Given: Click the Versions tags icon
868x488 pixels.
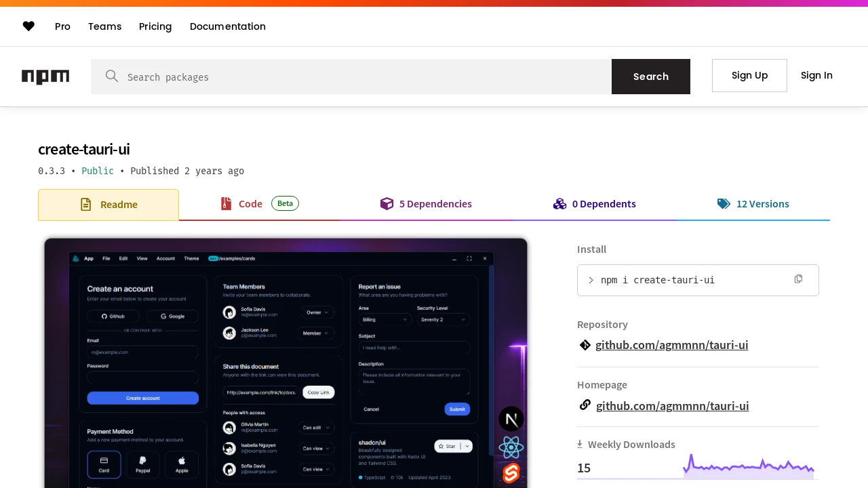Looking at the screenshot, I should 724,203.
